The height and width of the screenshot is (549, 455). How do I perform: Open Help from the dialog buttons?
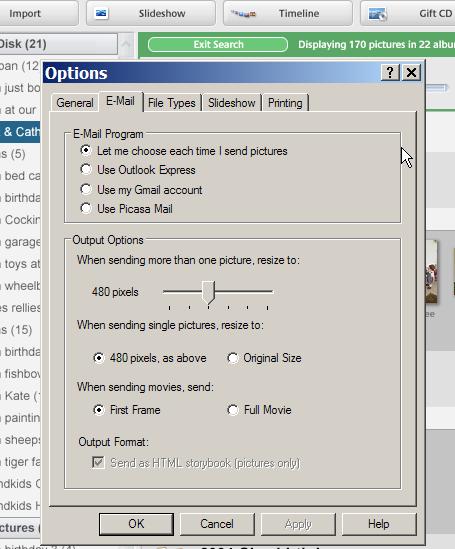click(379, 524)
